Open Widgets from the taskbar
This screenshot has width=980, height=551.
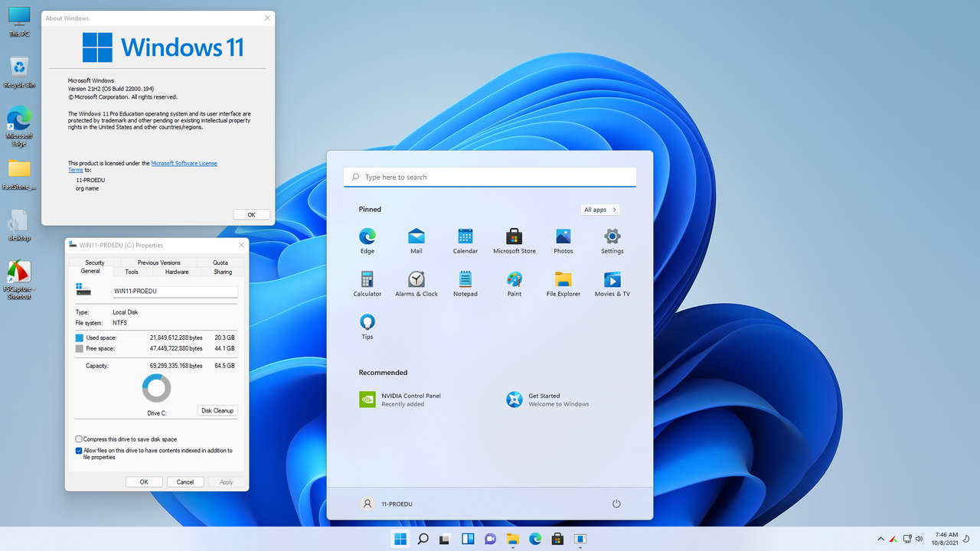point(468,539)
